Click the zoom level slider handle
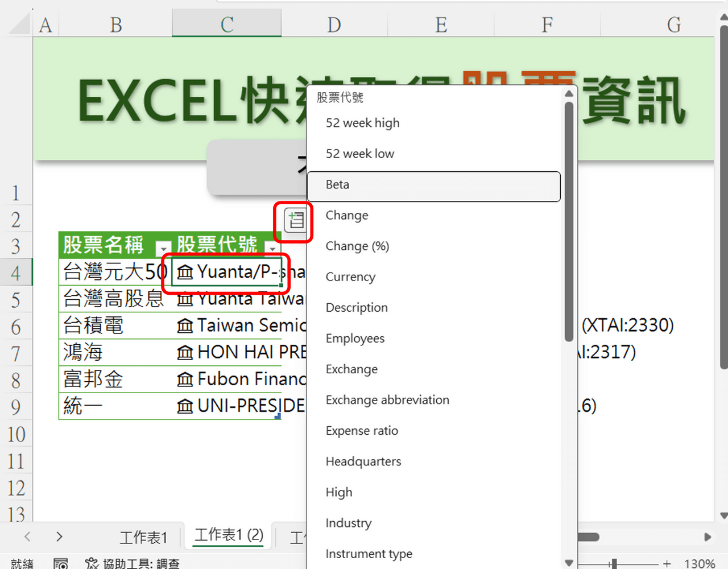 click(614, 563)
